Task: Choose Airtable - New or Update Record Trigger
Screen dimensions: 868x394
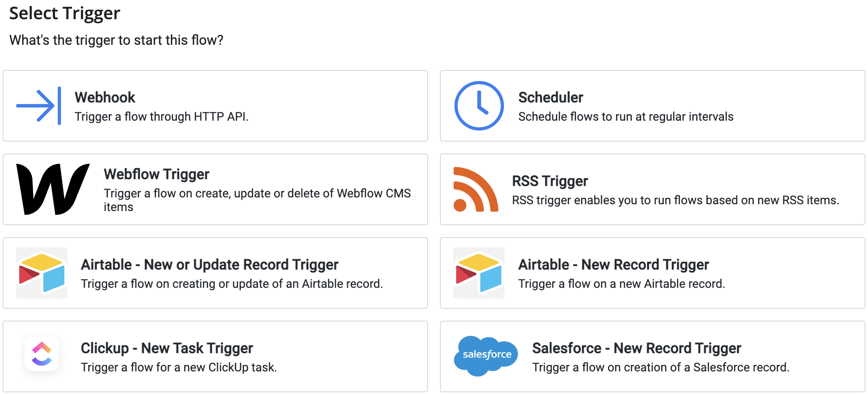Action: pyautogui.click(x=209, y=264)
